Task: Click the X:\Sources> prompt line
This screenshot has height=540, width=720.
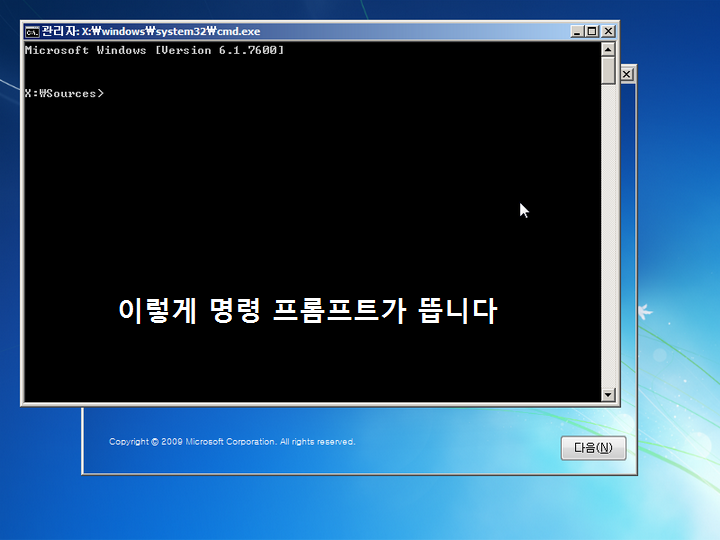Action: click(64, 93)
